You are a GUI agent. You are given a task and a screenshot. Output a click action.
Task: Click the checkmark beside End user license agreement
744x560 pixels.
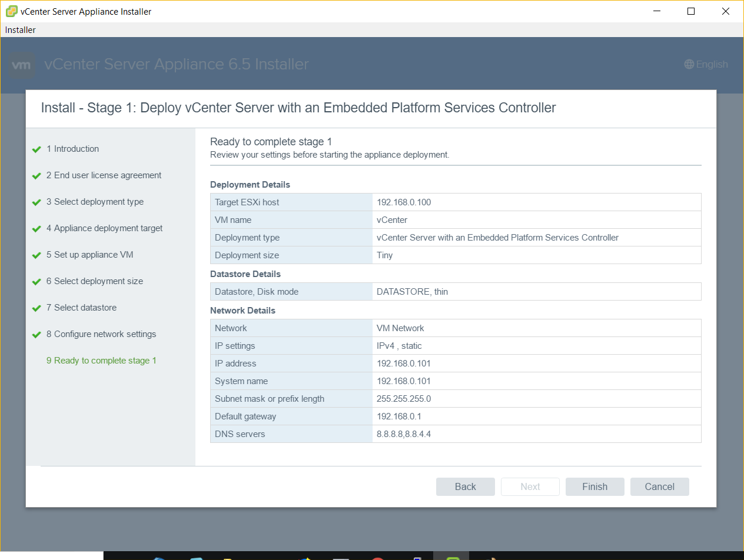(x=36, y=176)
